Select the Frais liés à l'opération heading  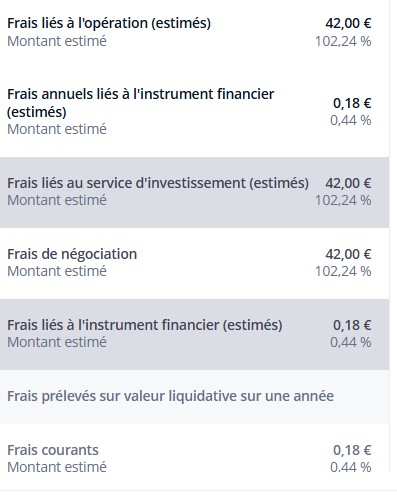[x=109, y=23]
